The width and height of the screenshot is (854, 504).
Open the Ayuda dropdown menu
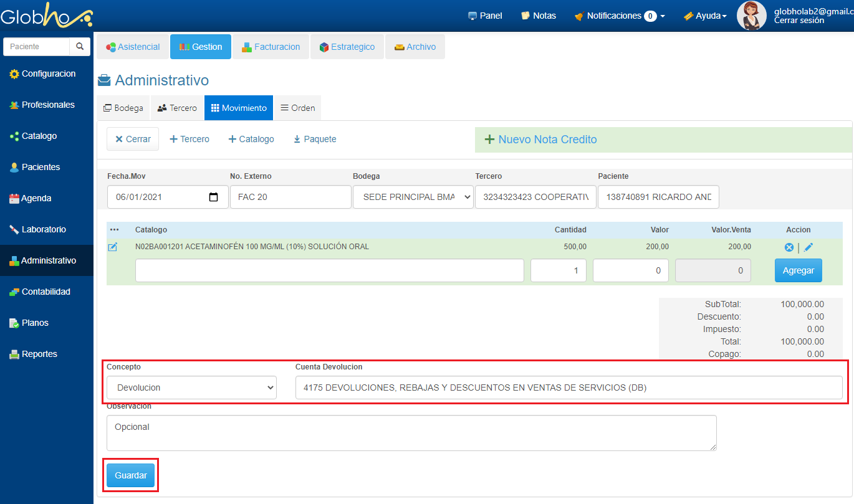coord(705,16)
